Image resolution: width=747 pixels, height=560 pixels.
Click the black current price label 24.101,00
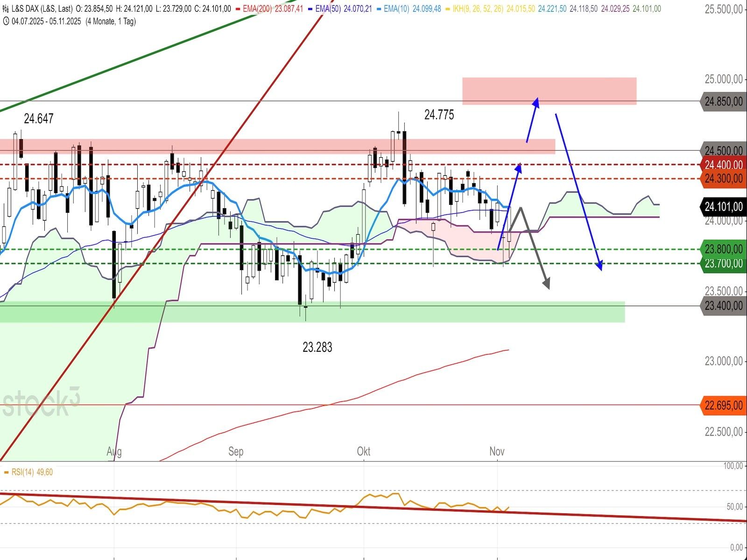click(723, 207)
